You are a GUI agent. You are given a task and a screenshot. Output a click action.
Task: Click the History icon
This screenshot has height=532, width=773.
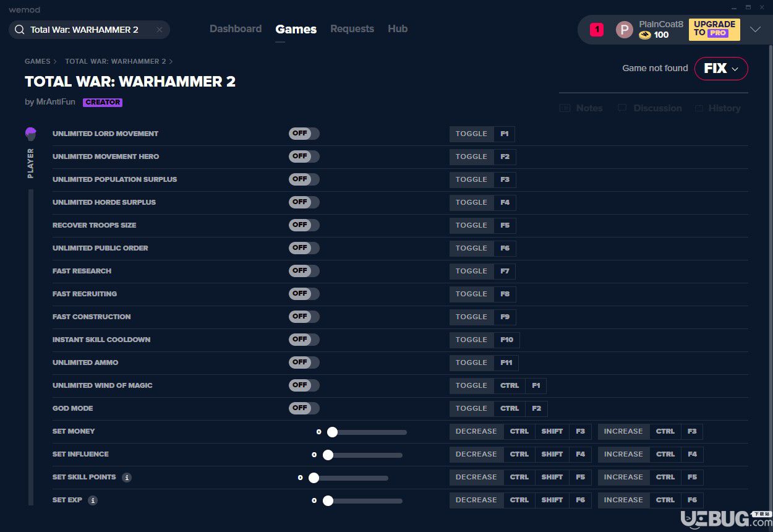coord(699,108)
